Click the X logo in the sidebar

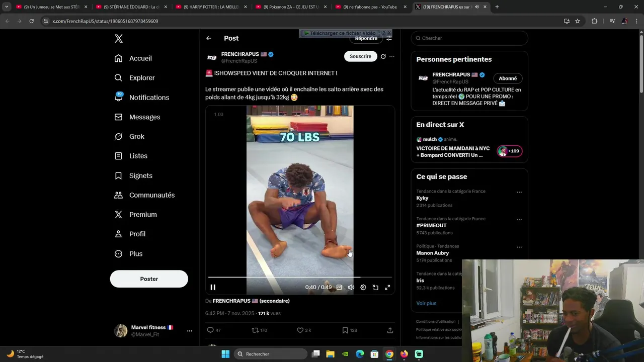tap(118, 39)
